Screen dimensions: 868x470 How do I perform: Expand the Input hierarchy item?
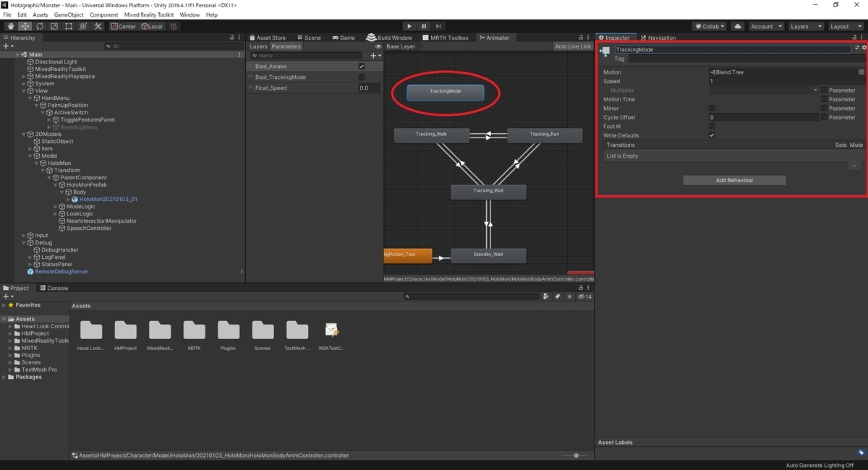24,236
